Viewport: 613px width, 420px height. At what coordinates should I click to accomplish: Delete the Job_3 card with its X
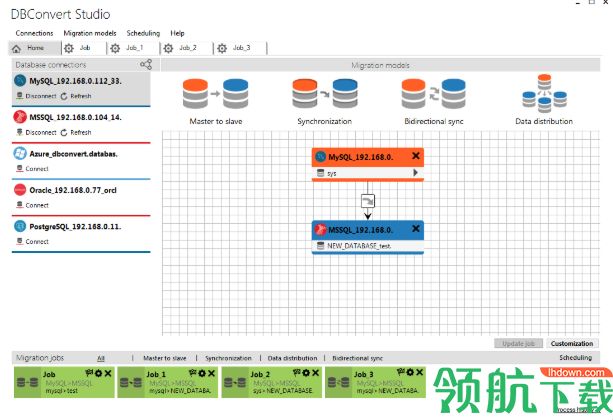[x=419, y=372]
